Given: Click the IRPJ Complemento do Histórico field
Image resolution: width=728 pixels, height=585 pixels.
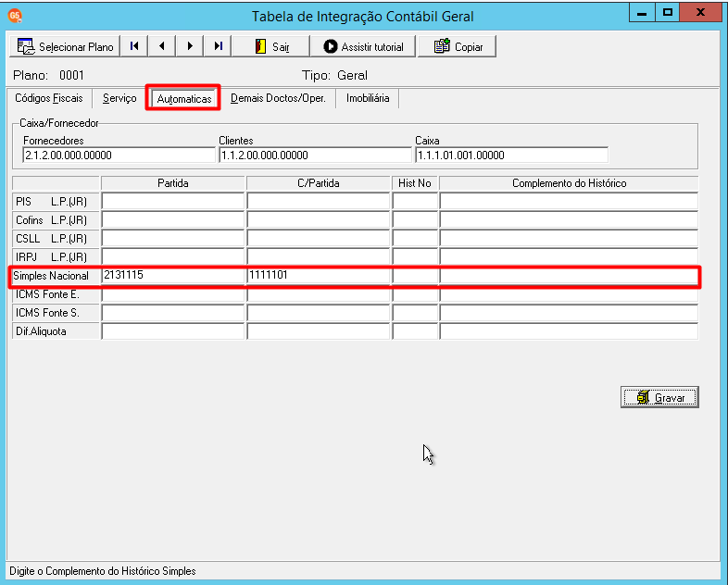Looking at the screenshot, I should 569,257.
